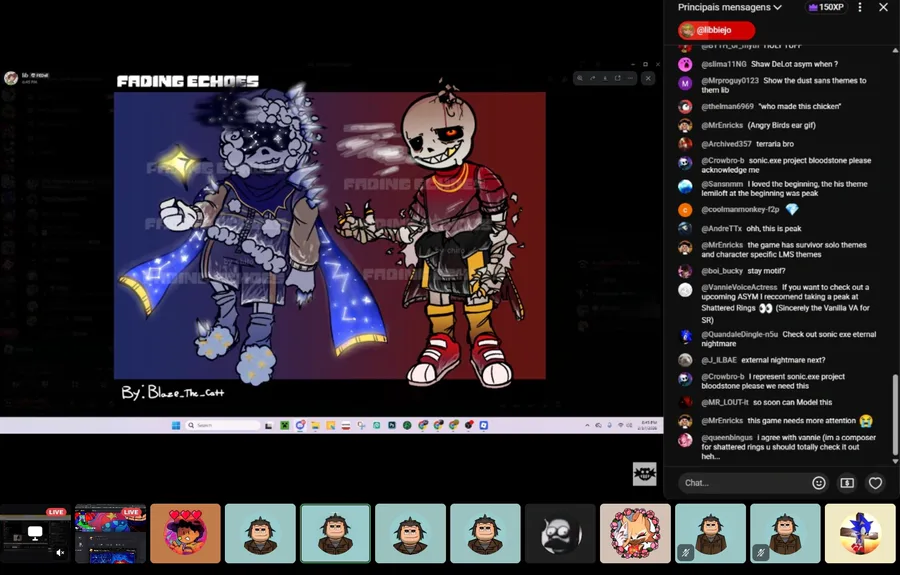Click chat scrollbar up arrow
This screenshot has height=575, width=900.
[895, 50]
